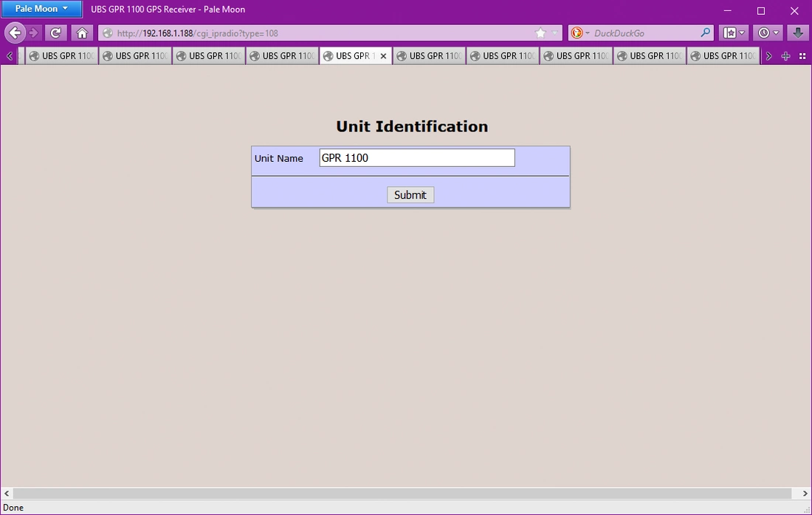This screenshot has width=812, height=515.
Task: Click the "Unit Name" label
Action: (x=278, y=159)
